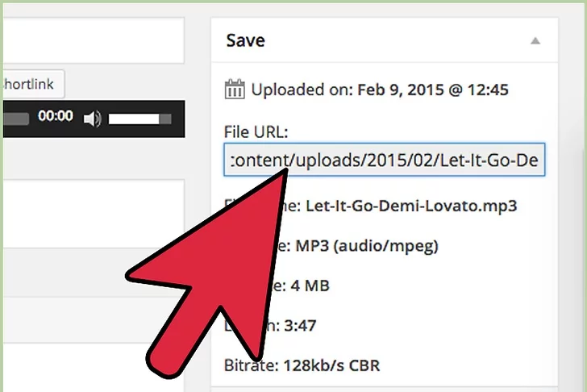
Task: Click the 00:00 playback time display
Action: (x=56, y=116)
